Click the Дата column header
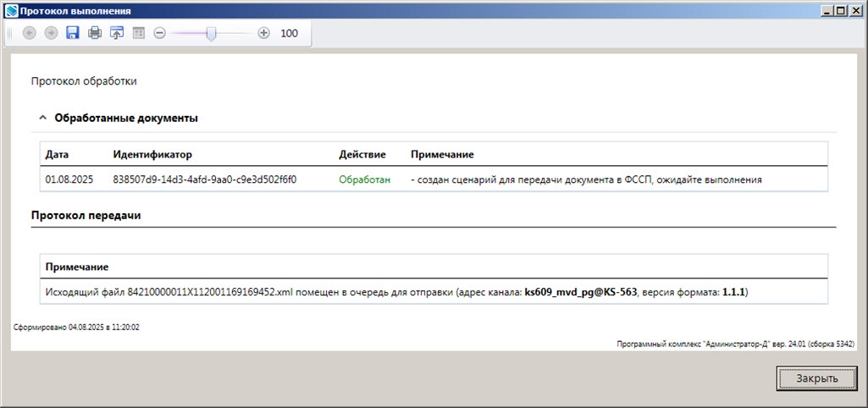 click(57, 154)
